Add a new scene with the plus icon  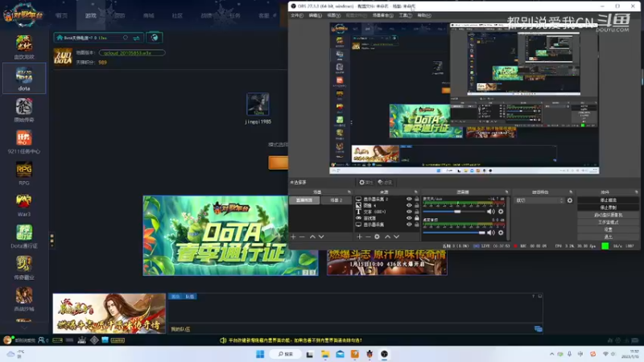point(293,237)
